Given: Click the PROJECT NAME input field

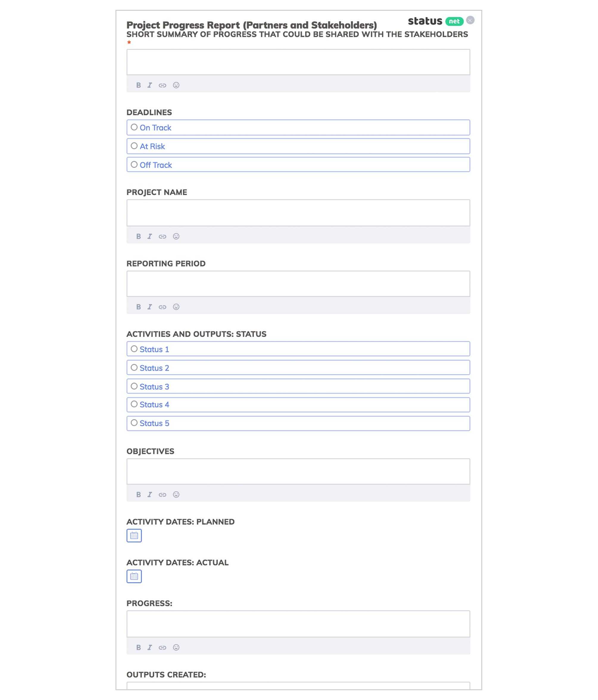Looking at the screenshot, I should pyautogui.click(x=299, y=213).
